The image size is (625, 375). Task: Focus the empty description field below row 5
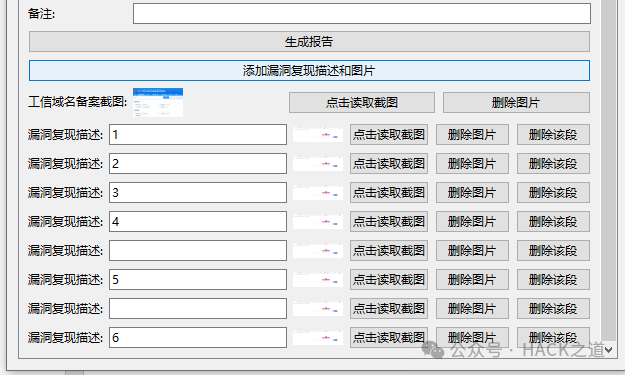click(198, 309)
